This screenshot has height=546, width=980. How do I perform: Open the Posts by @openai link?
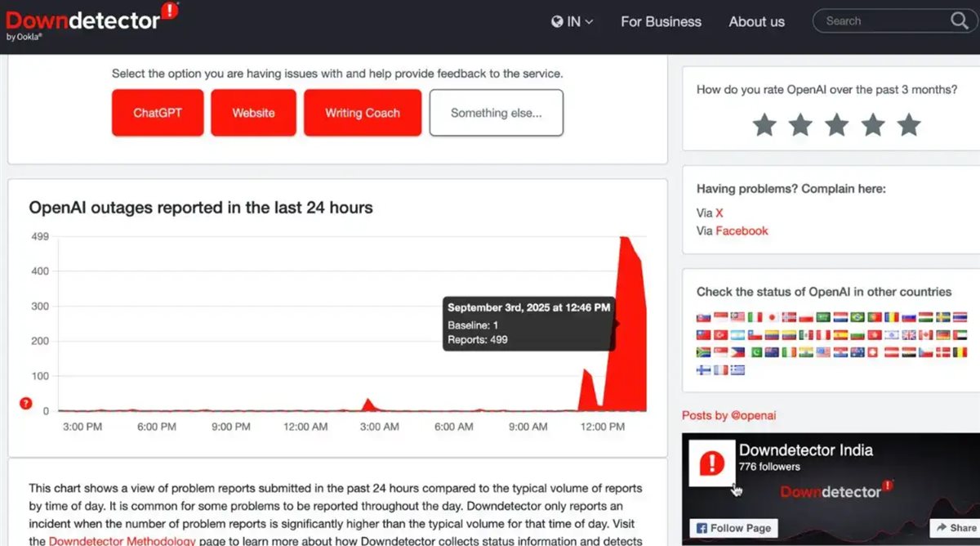pos(728,415)
